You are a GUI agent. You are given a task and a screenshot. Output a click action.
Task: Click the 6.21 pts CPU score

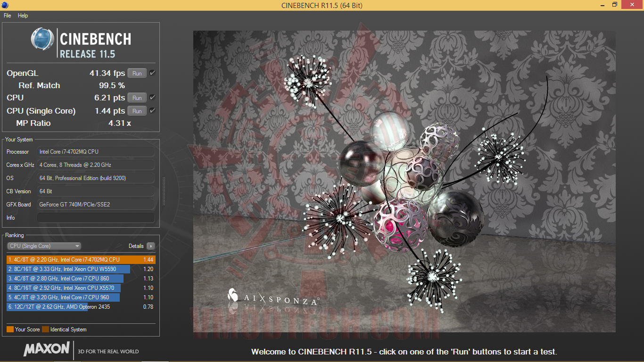[109, 98]
